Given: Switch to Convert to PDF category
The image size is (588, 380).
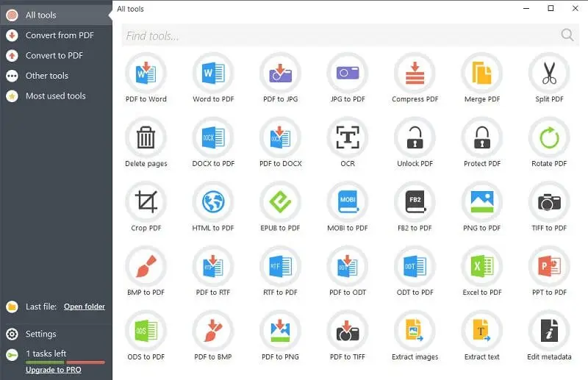Looking at the screenshot, I should pos(56,56).
